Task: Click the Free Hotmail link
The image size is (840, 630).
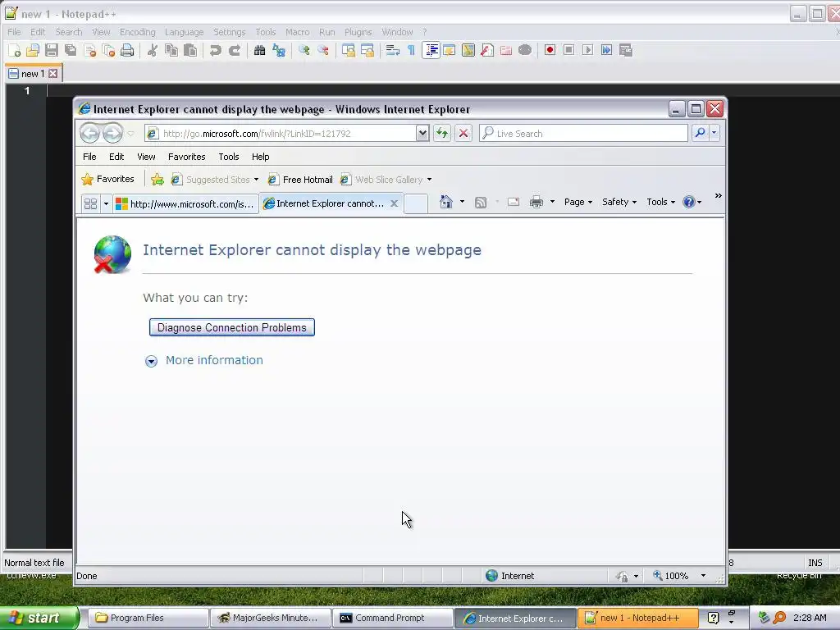Action: [x=300, y=180]
